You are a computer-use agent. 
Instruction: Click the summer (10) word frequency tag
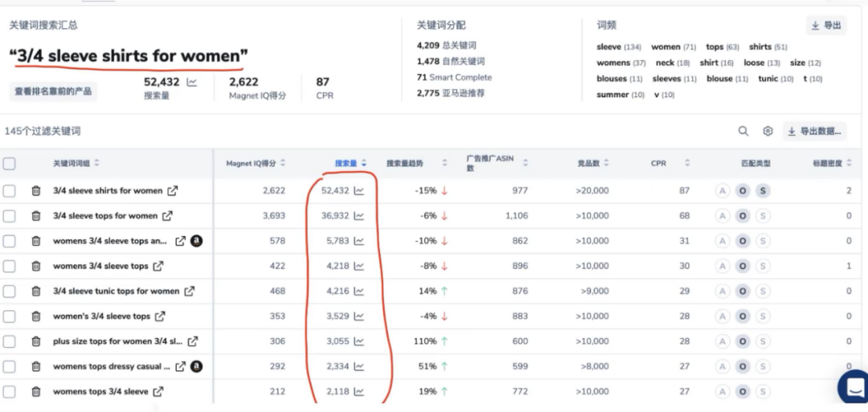[620, 95]
